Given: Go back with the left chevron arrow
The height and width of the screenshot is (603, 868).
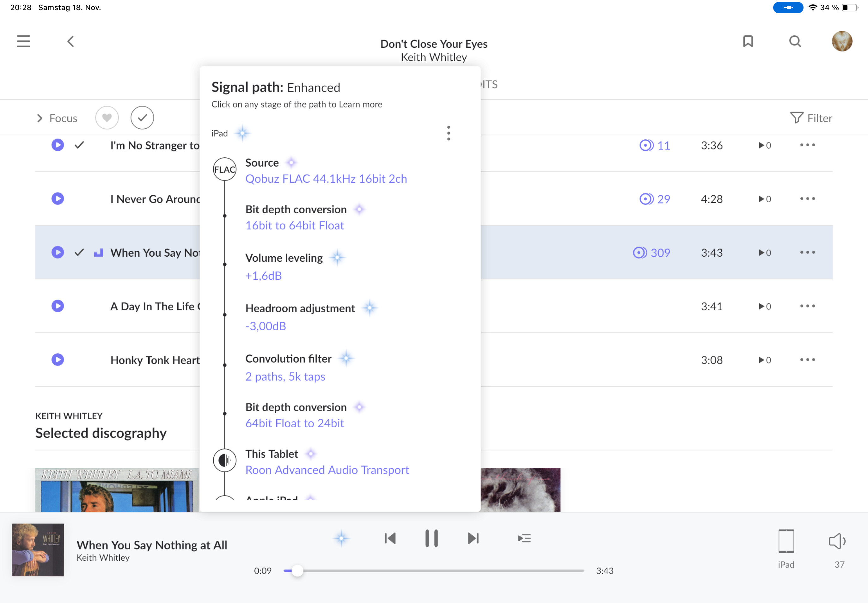Looking at the screenshot, I should point(71,41).
